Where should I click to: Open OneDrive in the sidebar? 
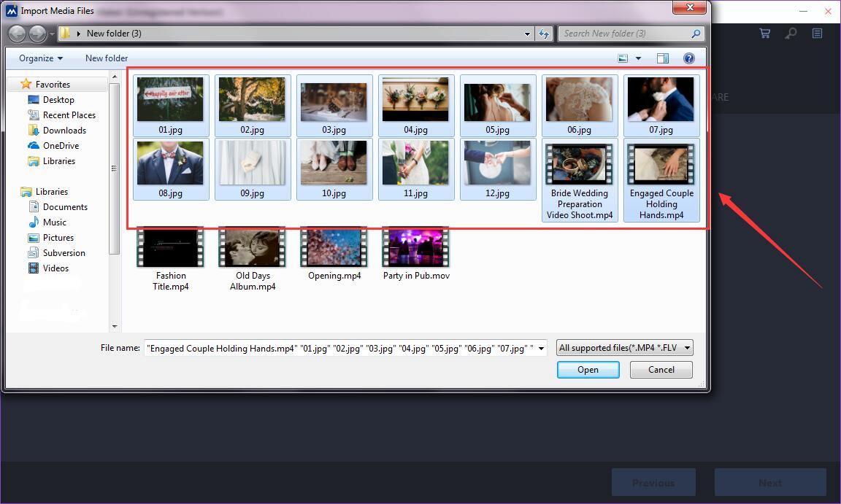click(x=53, y=146)
